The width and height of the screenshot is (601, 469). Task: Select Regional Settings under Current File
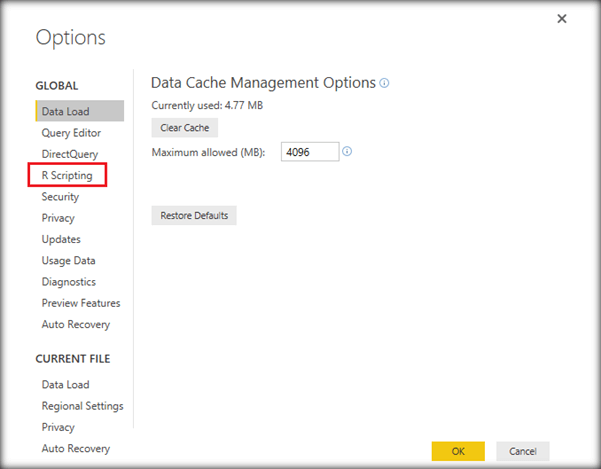pos(82,406)
